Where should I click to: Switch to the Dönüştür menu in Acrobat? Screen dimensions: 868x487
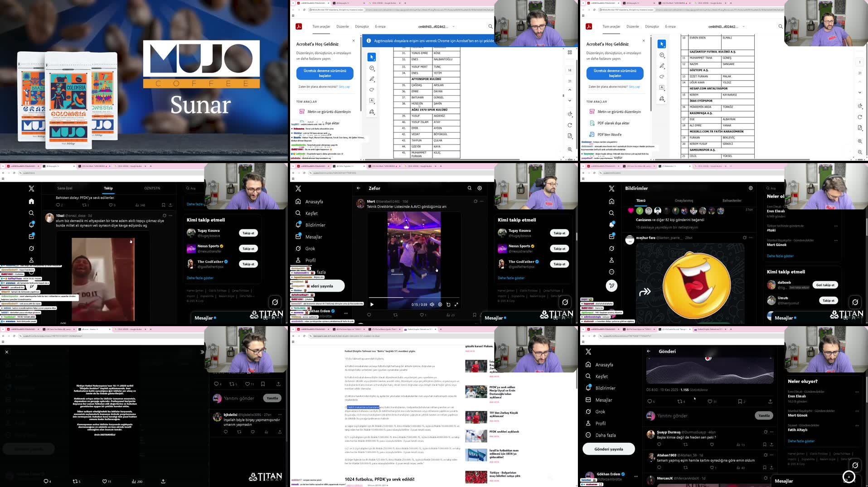point(652,26)
